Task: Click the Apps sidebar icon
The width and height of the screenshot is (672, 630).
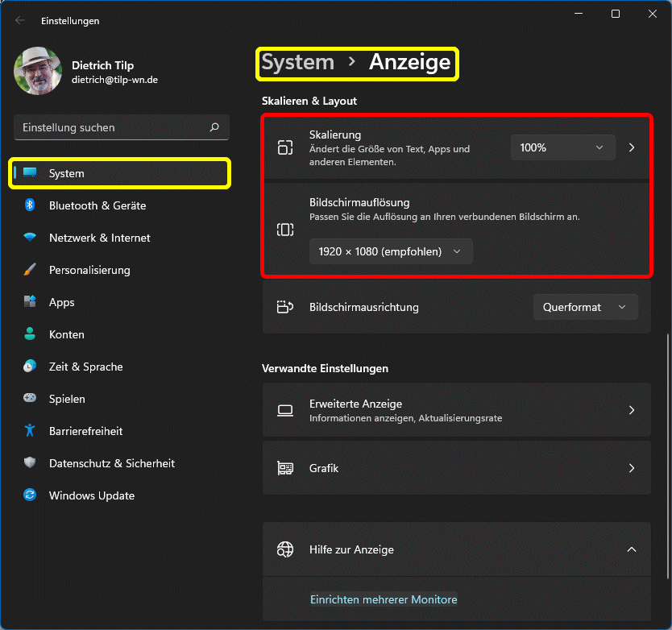Action: pyautogui.click(x=30, y=302)
